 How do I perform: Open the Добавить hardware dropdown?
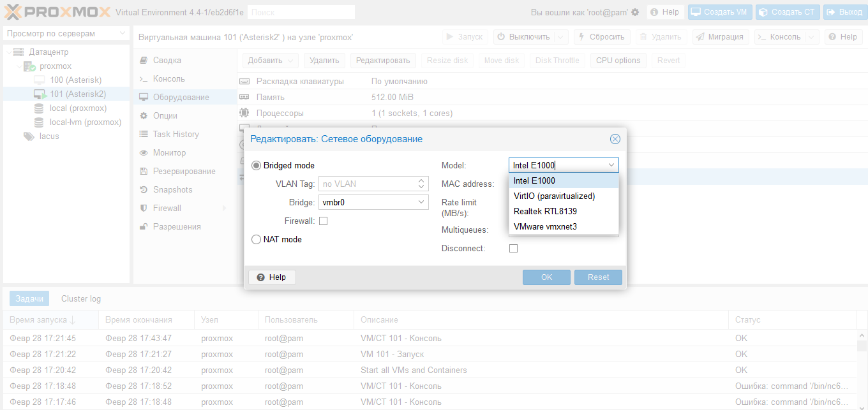[x=271, y=61]
